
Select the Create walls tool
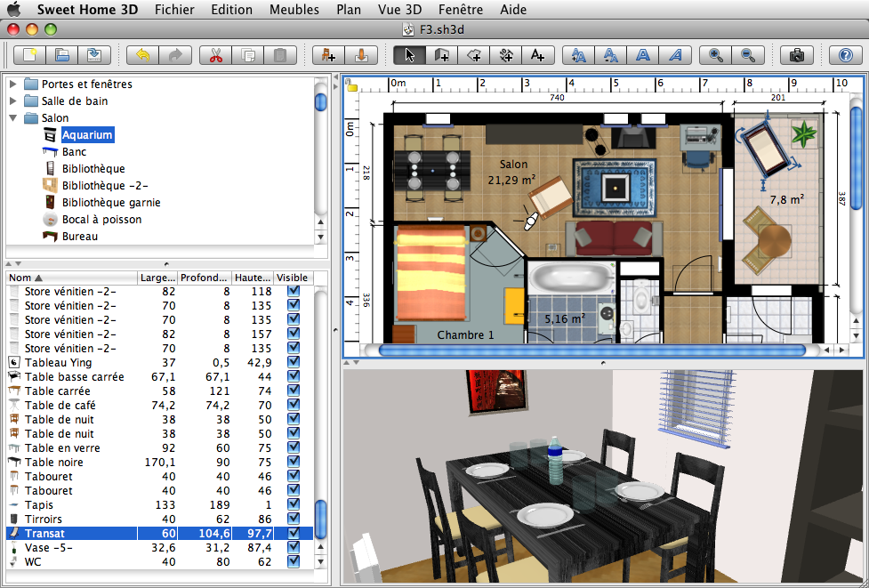[442, 55]
